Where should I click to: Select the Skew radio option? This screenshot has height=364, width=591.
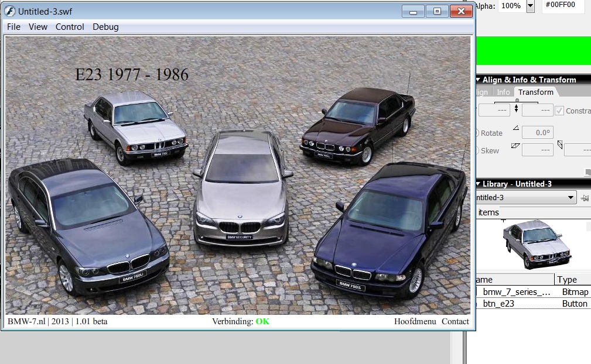click(487, 150)
